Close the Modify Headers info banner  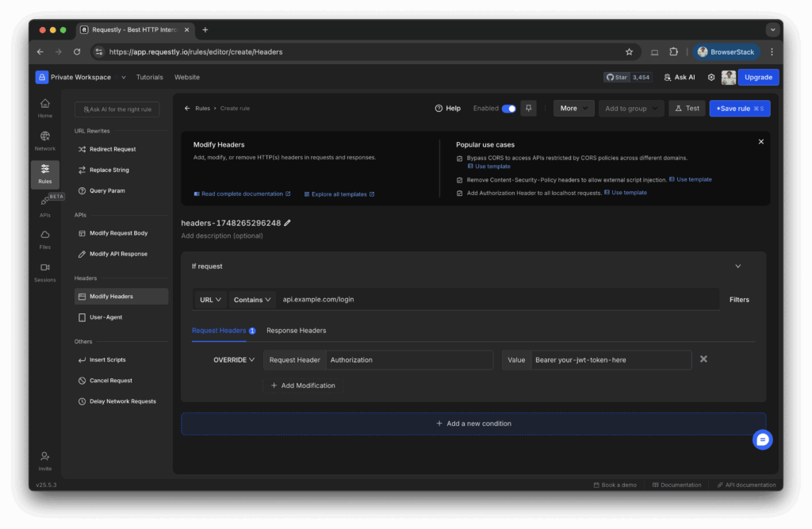click(x=760, y=141)
